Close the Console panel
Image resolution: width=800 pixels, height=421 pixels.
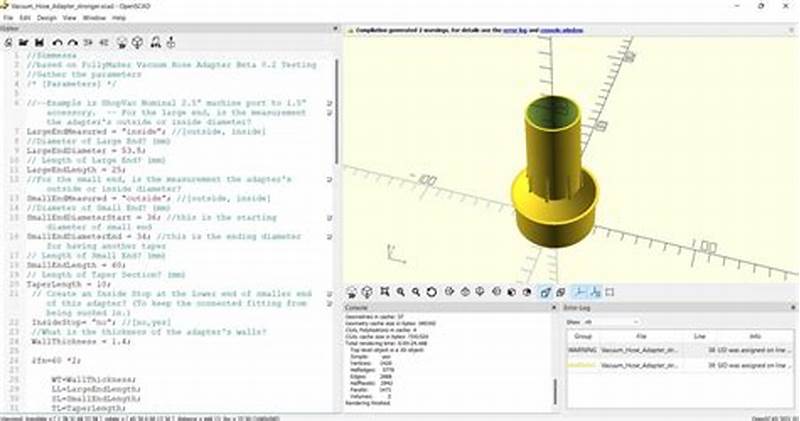point(554,308)
